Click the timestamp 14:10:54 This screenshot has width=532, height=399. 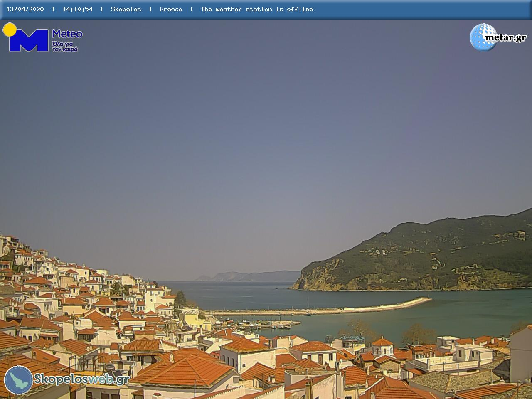click(x=77, y=9)
